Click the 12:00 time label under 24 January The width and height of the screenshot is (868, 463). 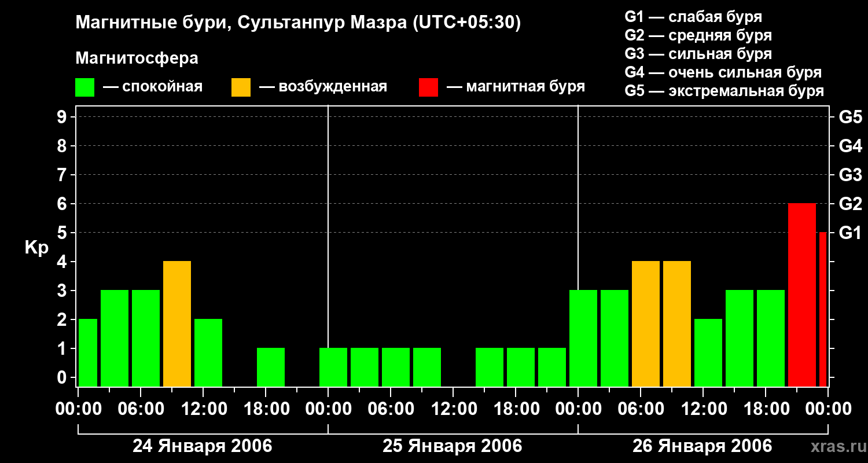point(203,409)
